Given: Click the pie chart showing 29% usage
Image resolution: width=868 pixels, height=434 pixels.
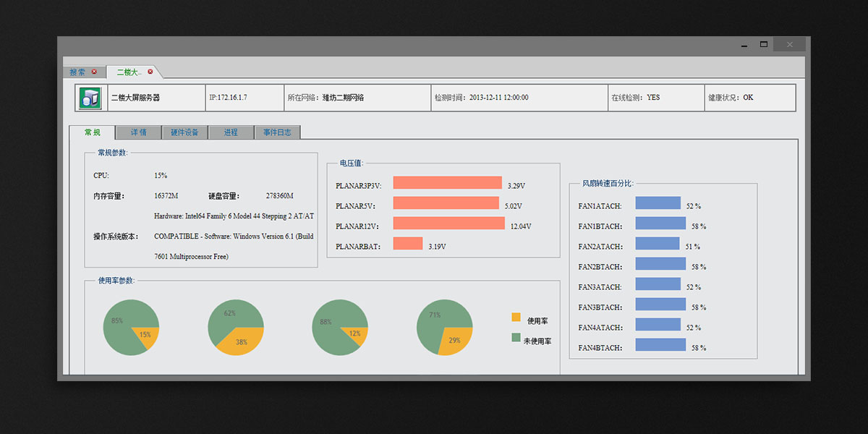Looking at the screenshot, I should [444, 328].
